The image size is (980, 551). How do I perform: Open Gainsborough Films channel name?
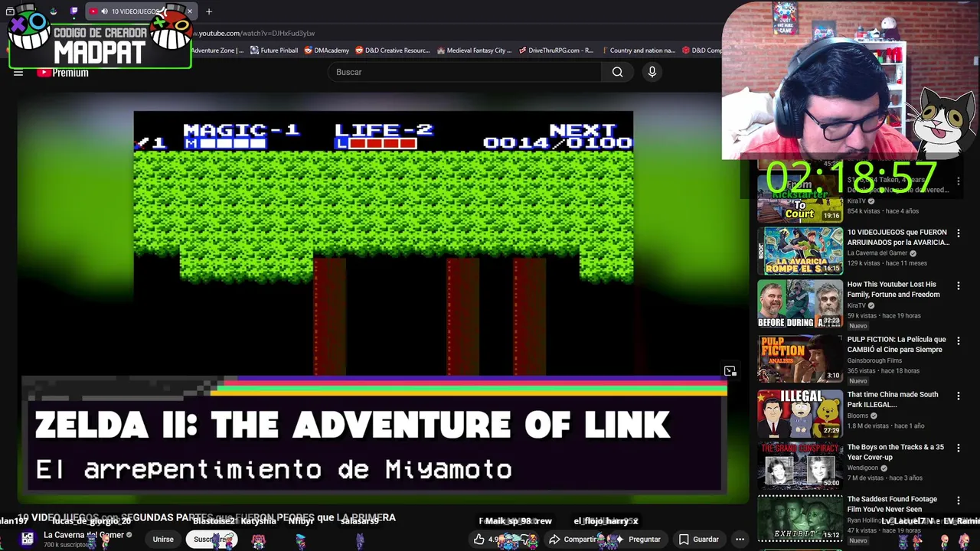874,360
